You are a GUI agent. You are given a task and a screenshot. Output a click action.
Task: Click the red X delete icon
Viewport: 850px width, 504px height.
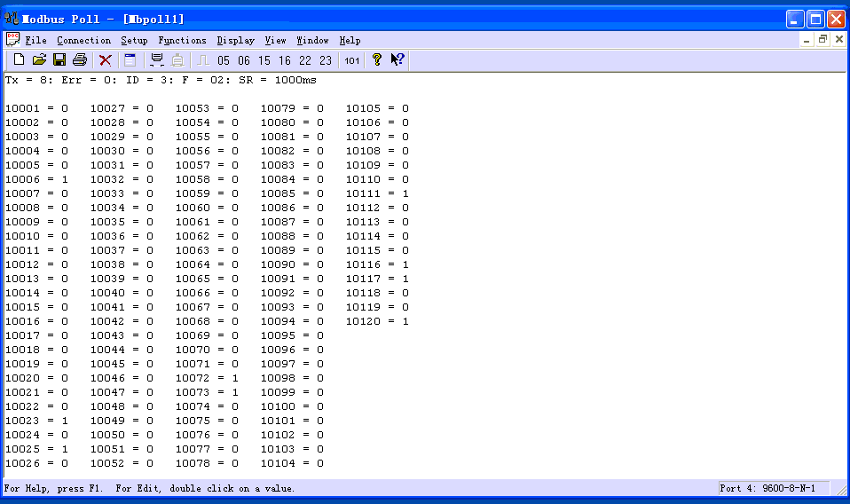[105, 60]
